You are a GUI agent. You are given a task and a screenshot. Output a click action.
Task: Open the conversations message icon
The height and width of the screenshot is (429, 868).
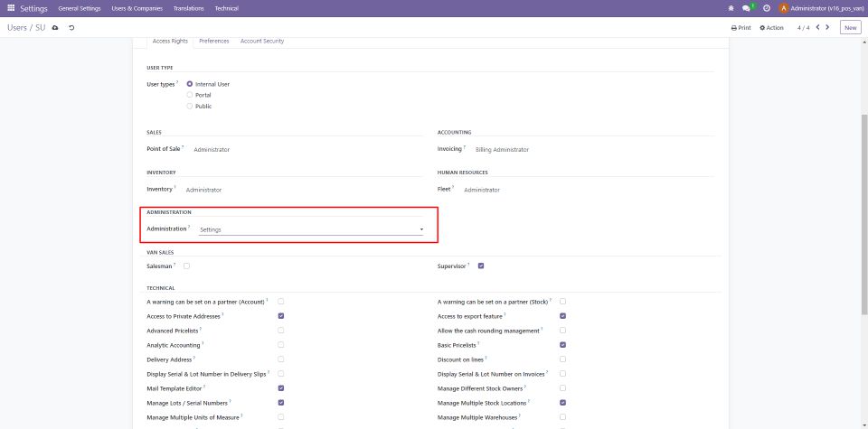click(x=747, y=8)
